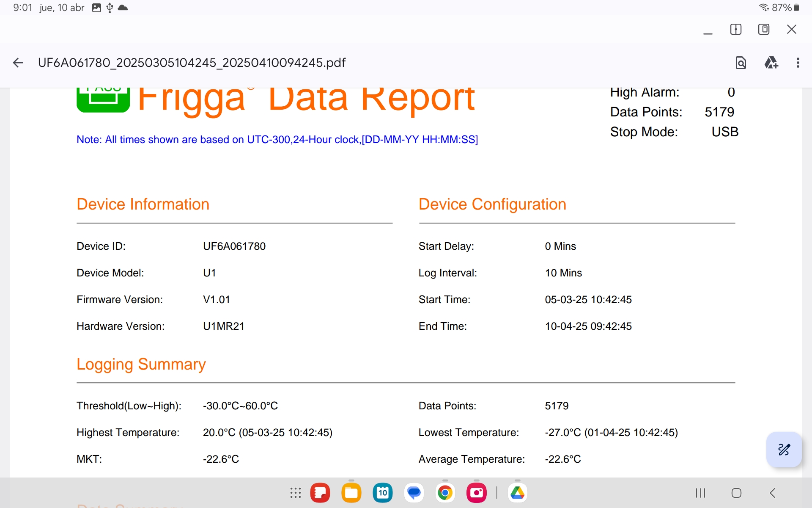Select Device ID value UF6A061780
The height and width of the screenshot is (508, 812).
coord(234,246)
